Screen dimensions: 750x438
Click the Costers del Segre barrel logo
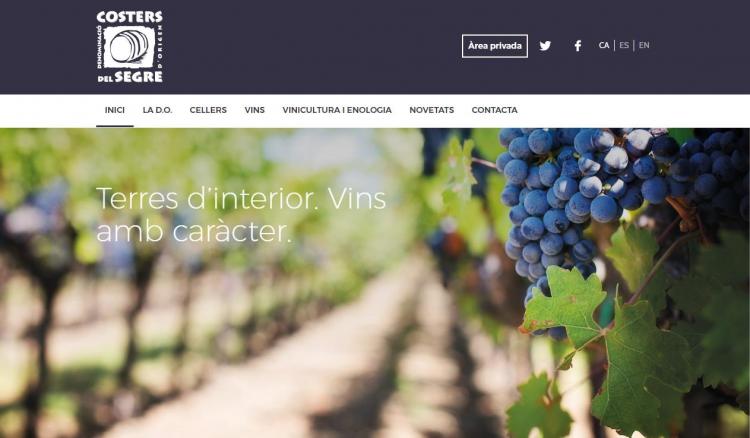(x=130, y=47)
